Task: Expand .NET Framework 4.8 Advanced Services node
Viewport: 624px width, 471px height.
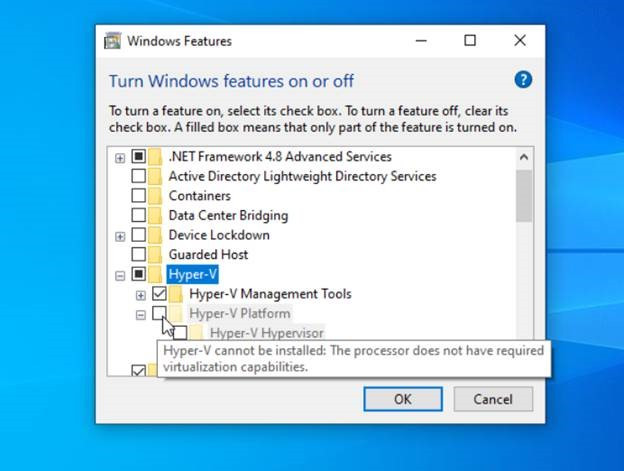Action: tap(120, 158)
